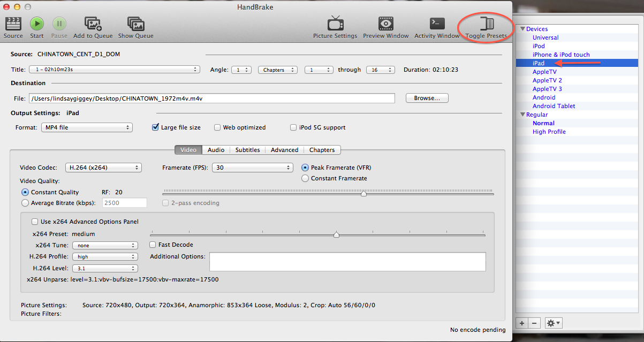Enable the Fast Decode checkbox

click(x=153, y=245)
